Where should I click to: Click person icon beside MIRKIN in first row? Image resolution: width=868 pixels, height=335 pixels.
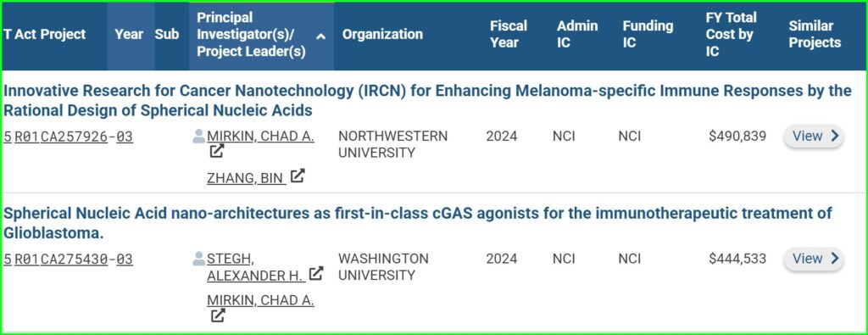[198, 137]
